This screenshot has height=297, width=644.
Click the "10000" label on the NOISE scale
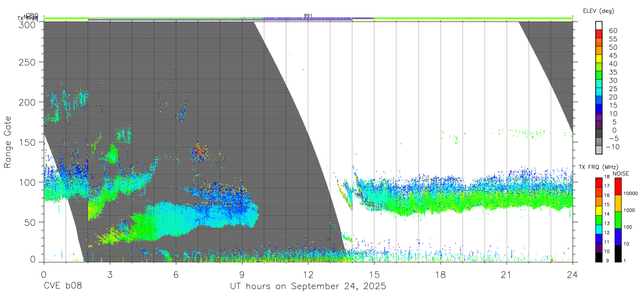click(x=631, y=193)
